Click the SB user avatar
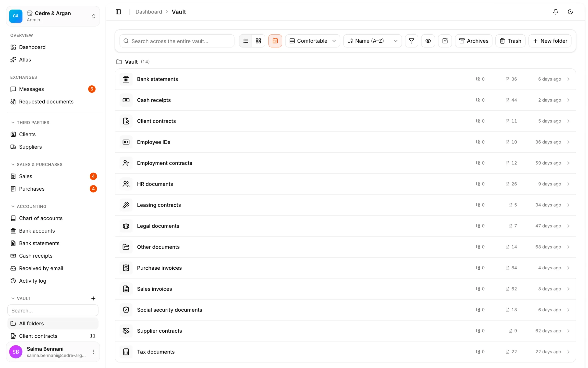This screenshot has width=588, height=368. (16, 352)
